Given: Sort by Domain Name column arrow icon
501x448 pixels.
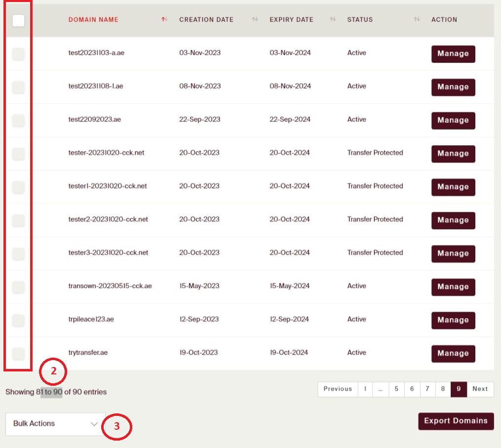Looking at the screenshot, I should click(164, 20).
